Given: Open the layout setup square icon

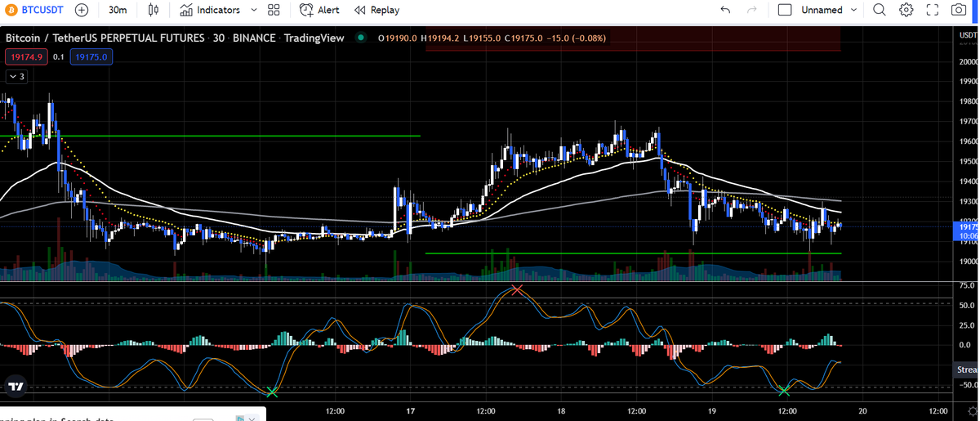Looking at the screenshot, I should click(x=785, y=10).
